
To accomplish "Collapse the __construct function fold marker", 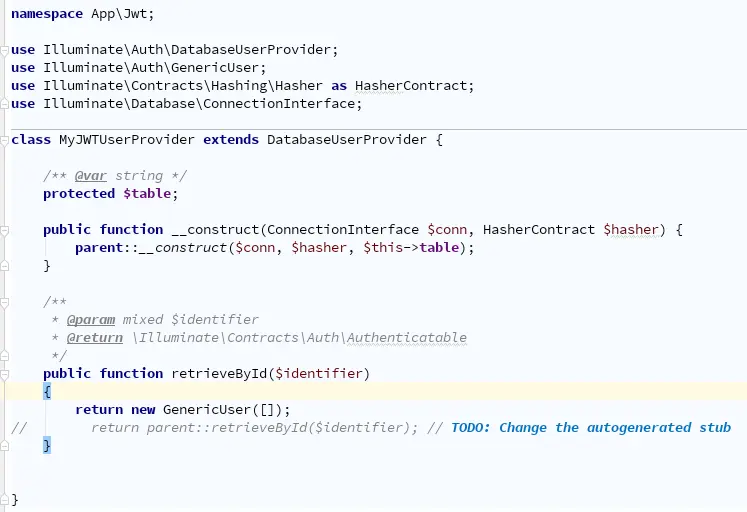I will coord(5,229).
